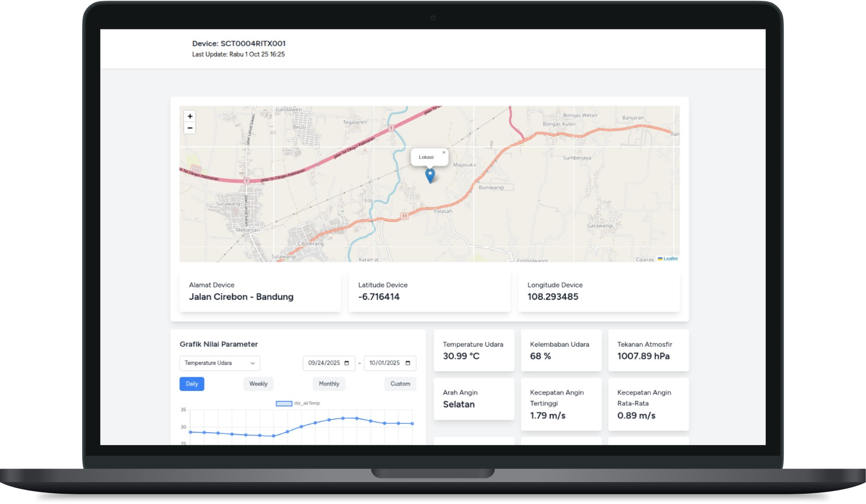Image resolution: width=866 pixels, height=504 pixels.
Task: Click the Tekanan Atmosfir 1007.89 hPa card
Action: pos(648,350)
